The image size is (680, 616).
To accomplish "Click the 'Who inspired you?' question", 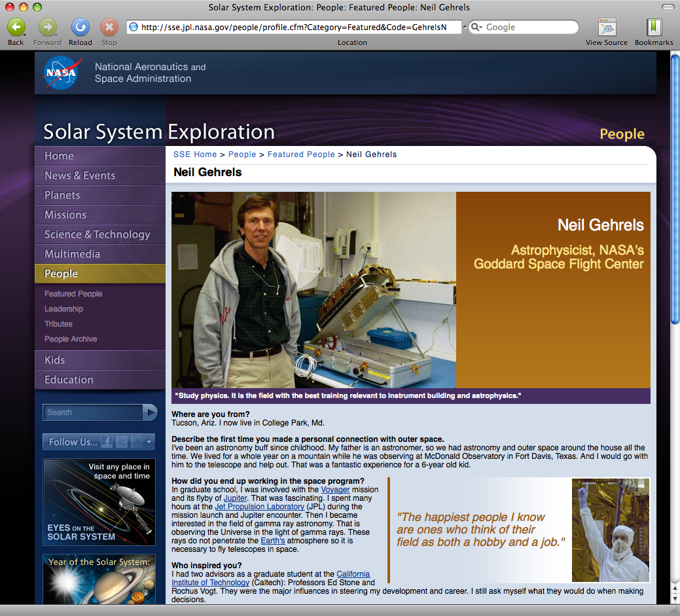I will point(206,565).
